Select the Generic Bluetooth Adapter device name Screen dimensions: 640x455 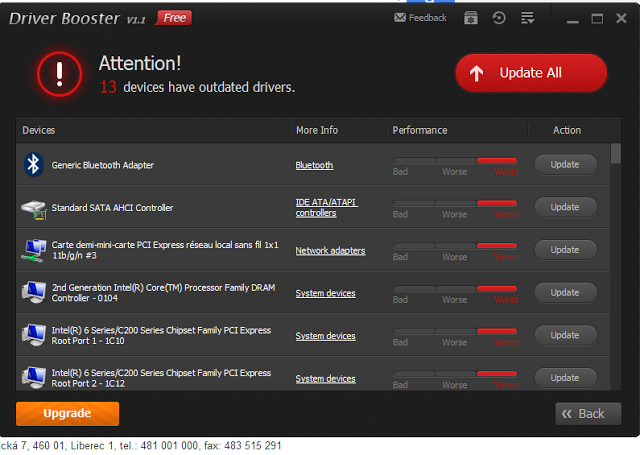pos(102,165)
